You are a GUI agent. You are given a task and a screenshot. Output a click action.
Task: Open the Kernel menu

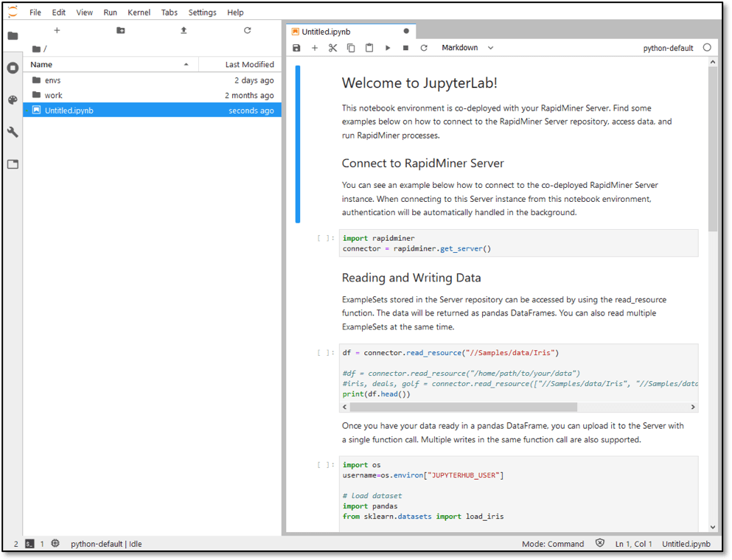click(139, 13)
